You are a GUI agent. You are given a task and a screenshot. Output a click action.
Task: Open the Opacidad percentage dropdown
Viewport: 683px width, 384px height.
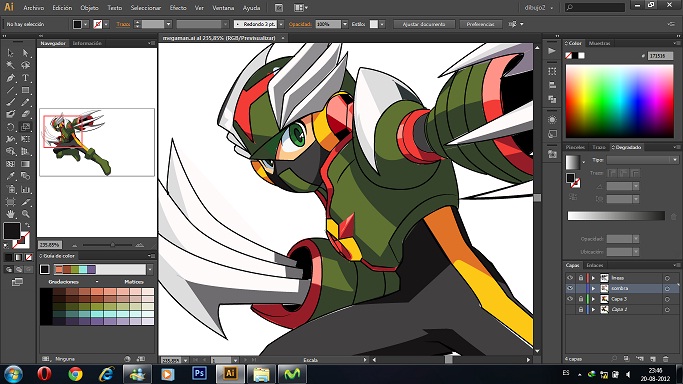[x=345, y=24]
